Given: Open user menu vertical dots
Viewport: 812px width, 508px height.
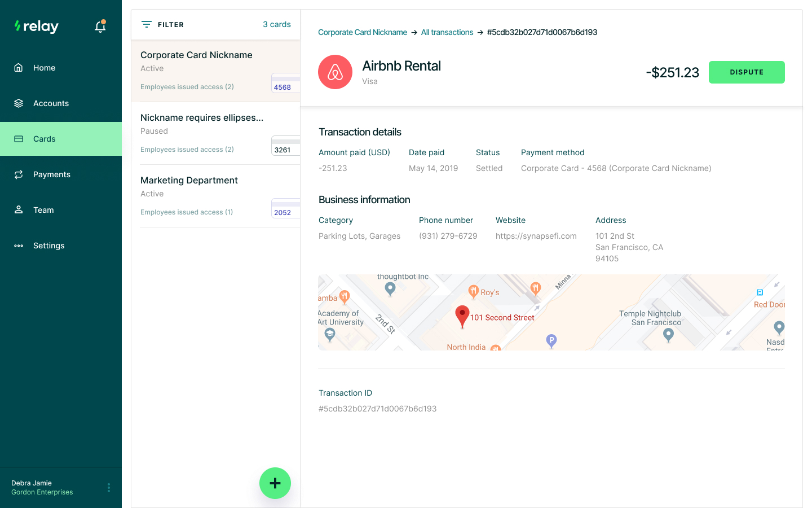Looking at the screenshot, I should (109, 488).
